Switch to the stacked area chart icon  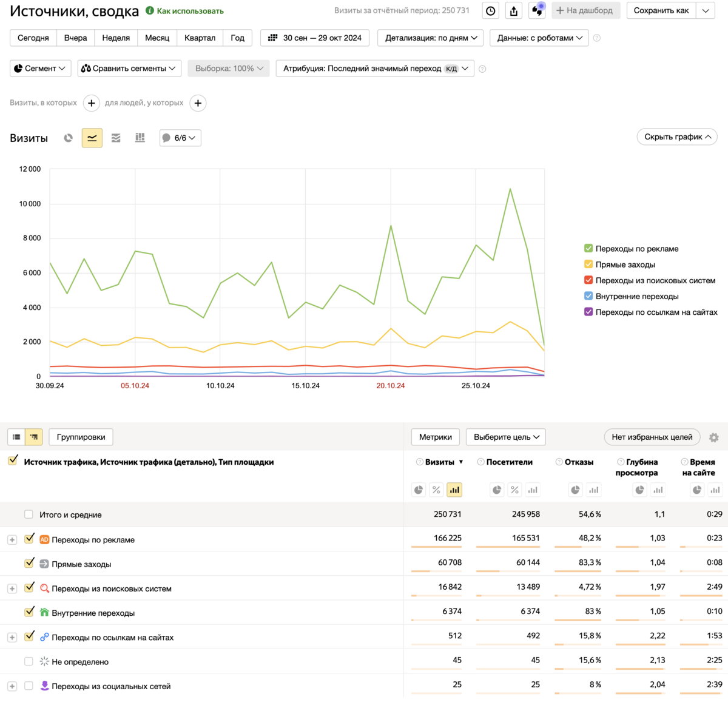116,138
